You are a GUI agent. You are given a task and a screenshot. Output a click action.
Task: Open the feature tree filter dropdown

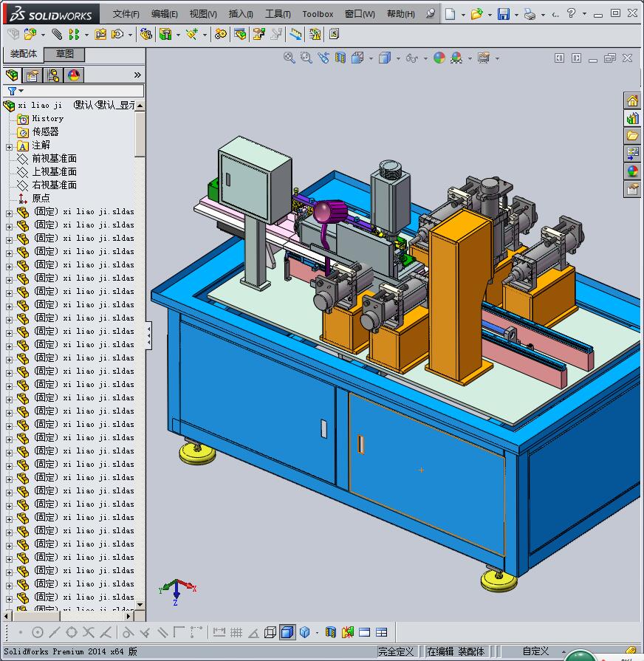click(16, 91)
